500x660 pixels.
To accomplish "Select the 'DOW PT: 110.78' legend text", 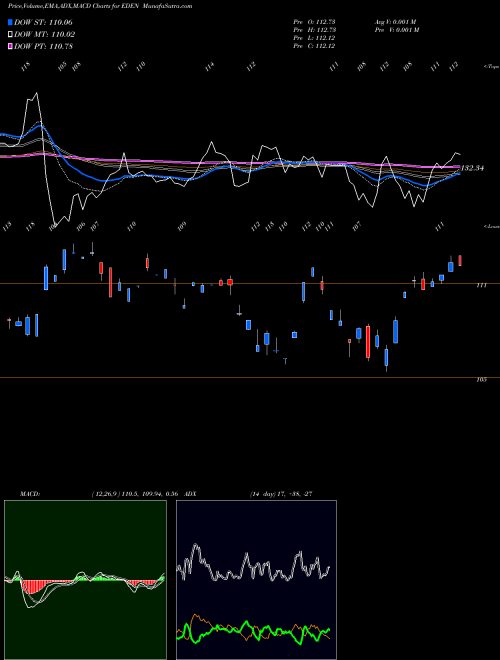I will 43,46.
